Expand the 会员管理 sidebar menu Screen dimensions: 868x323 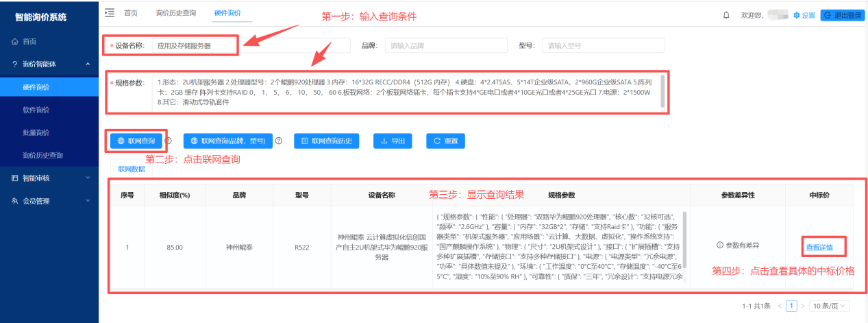(88, 201)
